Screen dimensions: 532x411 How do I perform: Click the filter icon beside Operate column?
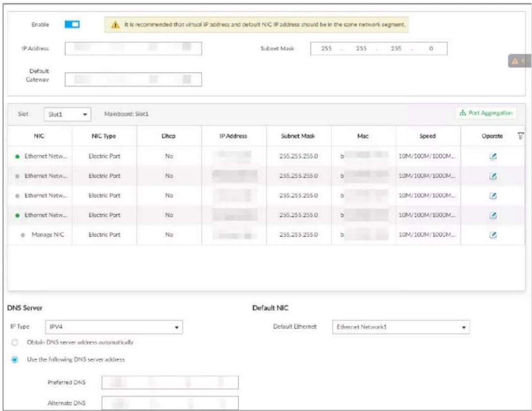coord(520,136)
